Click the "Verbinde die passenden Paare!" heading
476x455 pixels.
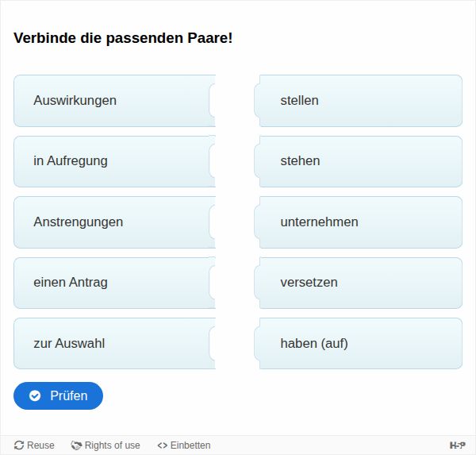point(123,38)
